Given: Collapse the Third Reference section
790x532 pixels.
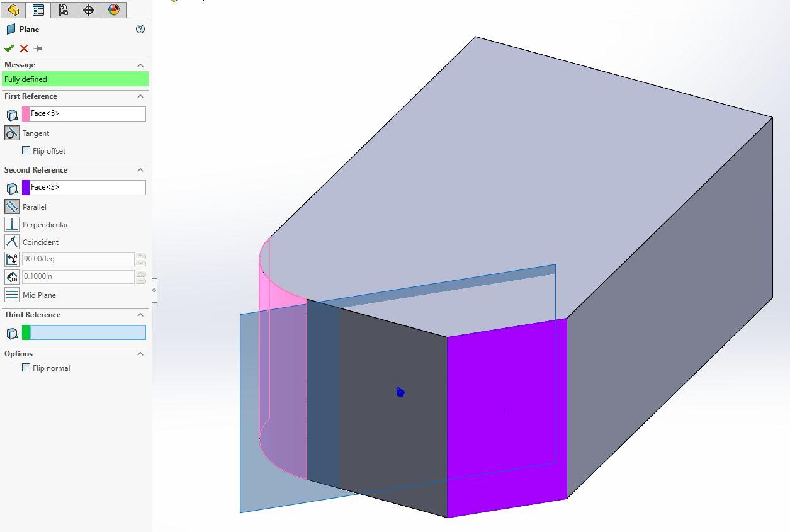Looking at the screenshot, I should click(x=140, y=315).
